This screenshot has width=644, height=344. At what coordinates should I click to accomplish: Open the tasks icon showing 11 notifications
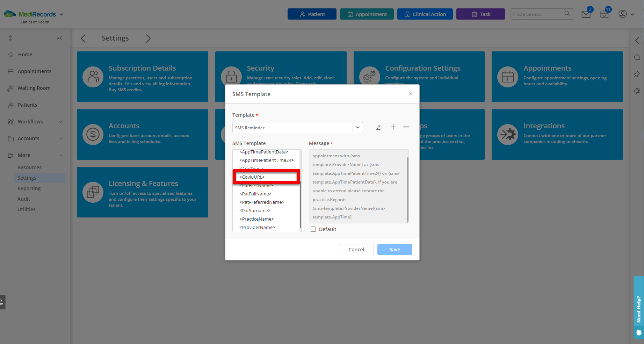[604, 14]
